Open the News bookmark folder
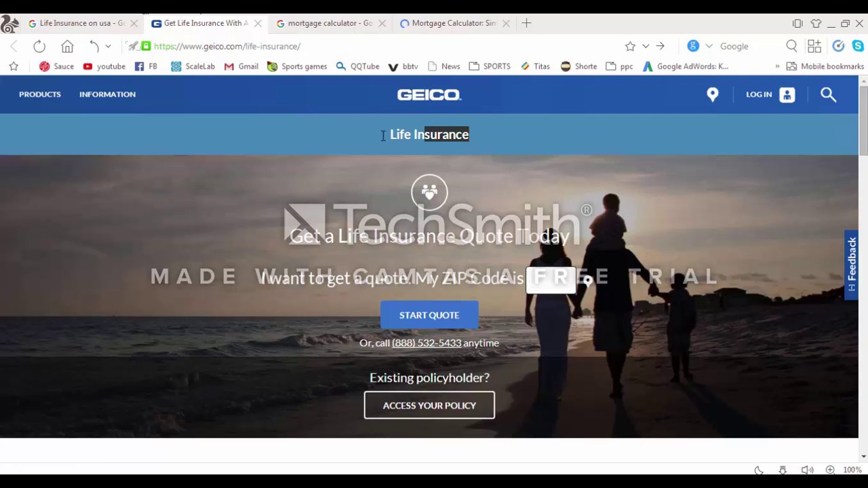Screen dimensions: 868x488 (x=443, y=66)
